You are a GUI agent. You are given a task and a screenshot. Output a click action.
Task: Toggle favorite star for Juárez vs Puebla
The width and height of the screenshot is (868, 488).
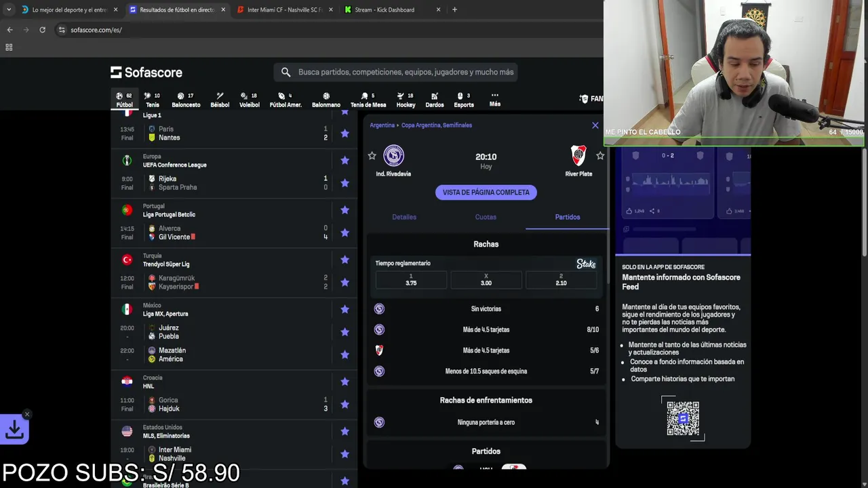(x=344, y=332)
